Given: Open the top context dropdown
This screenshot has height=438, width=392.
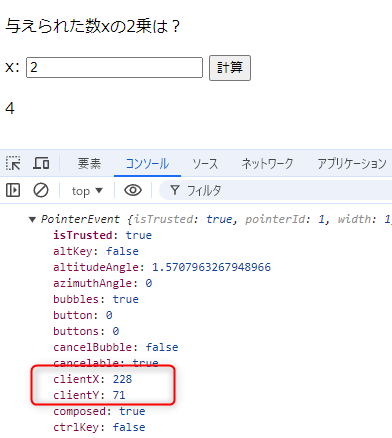Looking at the screenshot, I should [x=87, y=191].
